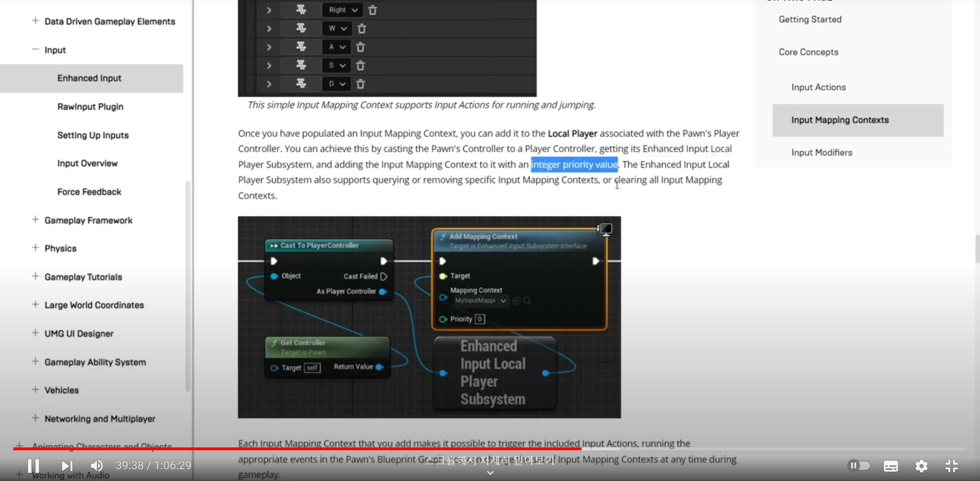This screenshot has width=980, height=481.
Task: Click the Get Controller node title
Action: pos(303,343)
